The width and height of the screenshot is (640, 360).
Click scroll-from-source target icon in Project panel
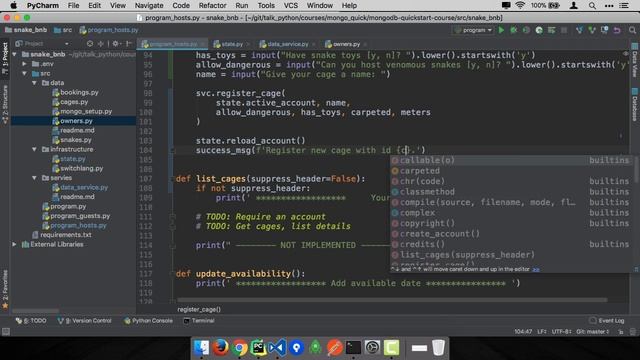pyautogui.click(x=90, y=44)
